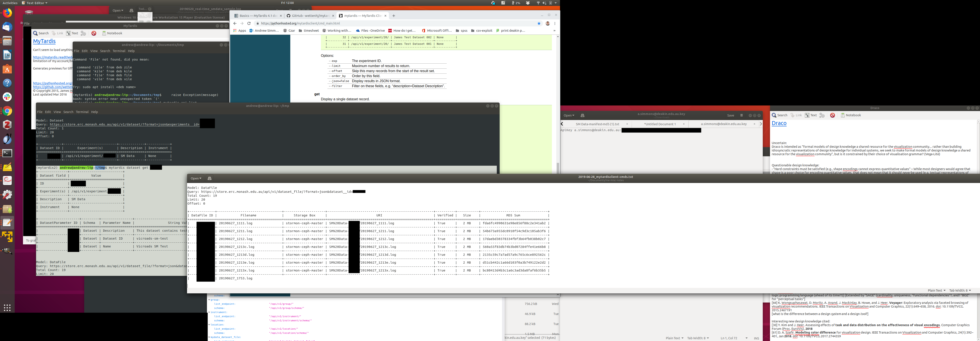Open the Plain Text language dropdown in cmds editor

pyautogui.click(x=936, y=291)
